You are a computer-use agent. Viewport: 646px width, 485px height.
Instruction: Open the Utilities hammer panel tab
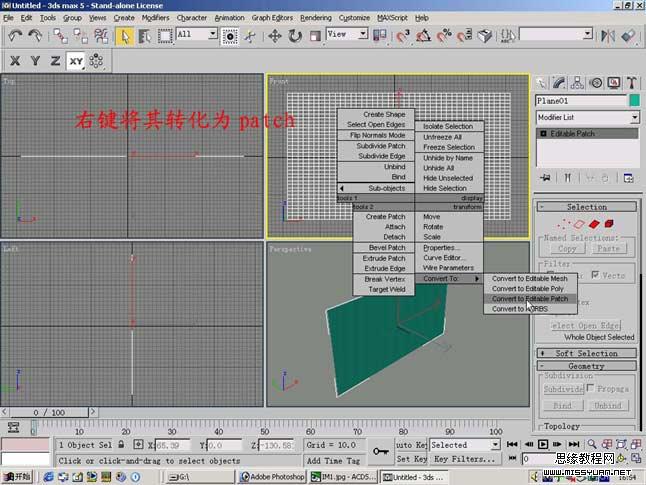pyautogui.click(x=632, y=83)
